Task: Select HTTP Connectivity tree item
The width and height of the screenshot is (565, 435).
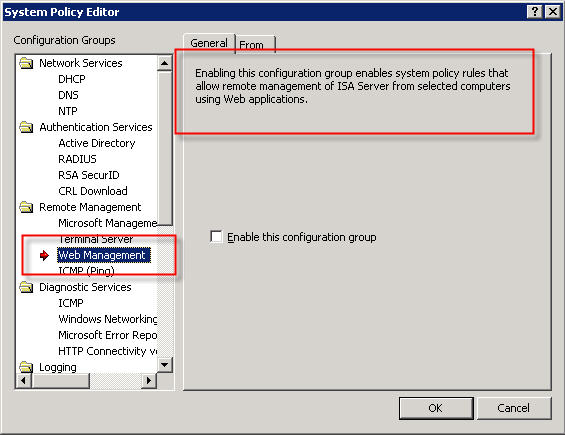Action: [107, 351]
